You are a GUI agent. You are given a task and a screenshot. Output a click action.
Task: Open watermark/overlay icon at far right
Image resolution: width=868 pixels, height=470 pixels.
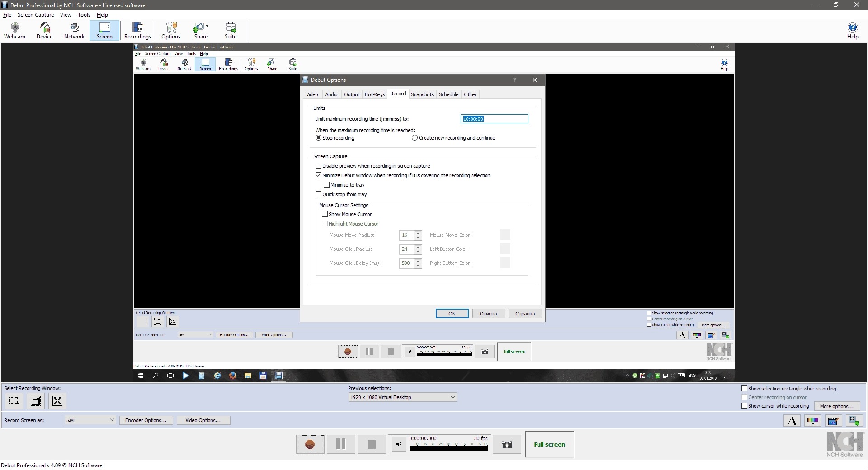(x=854, y=421)
